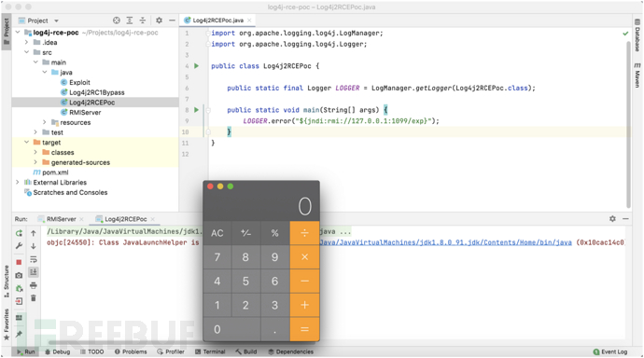
Task: Open the Terminal tool window tab
Action: (x=210, y=351)
